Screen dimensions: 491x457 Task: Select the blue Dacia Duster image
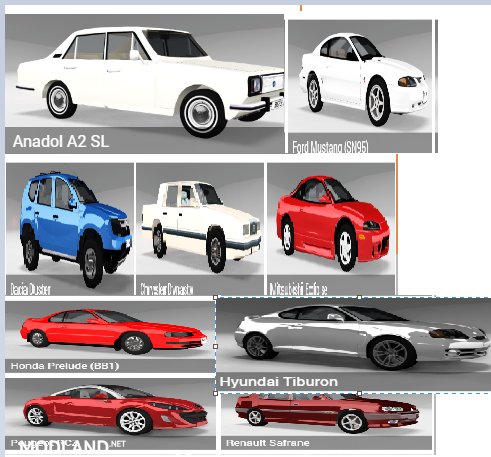click(70, 229)
